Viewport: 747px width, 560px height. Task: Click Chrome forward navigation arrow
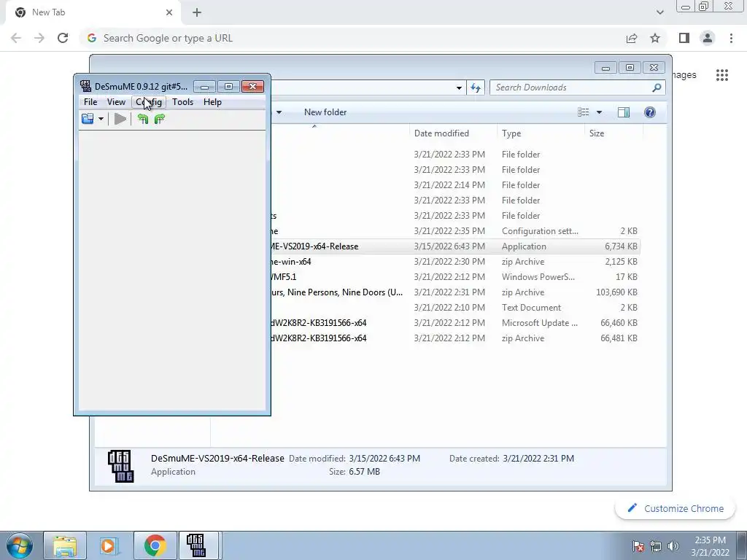coord(39,38)
